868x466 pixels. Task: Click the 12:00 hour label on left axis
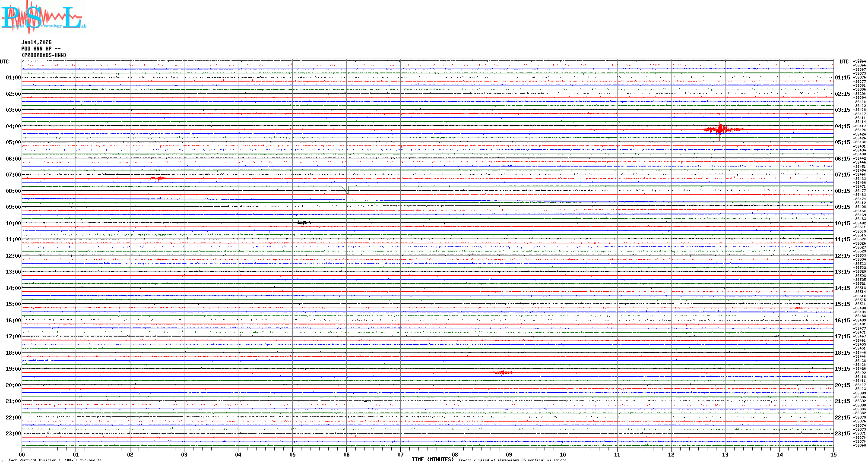(x=13, y=256)
